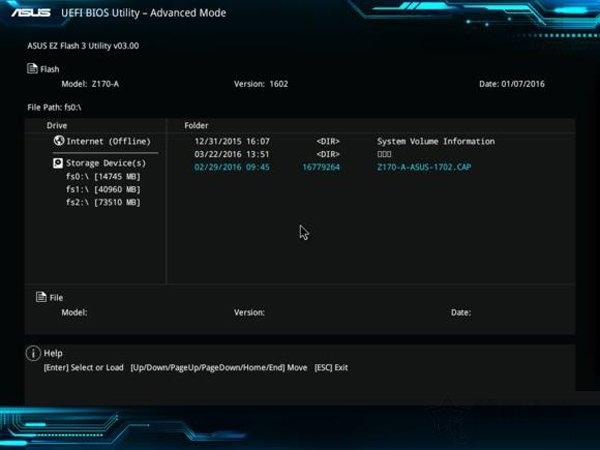Open the System Volume Information folder
600x450 pixels.
pos(435,142)
